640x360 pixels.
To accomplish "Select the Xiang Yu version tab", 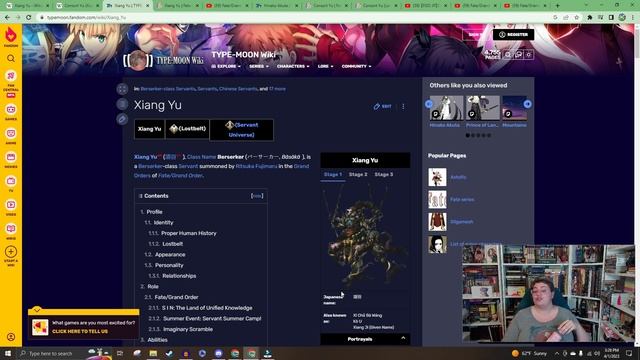I will (x=149, y=129).
